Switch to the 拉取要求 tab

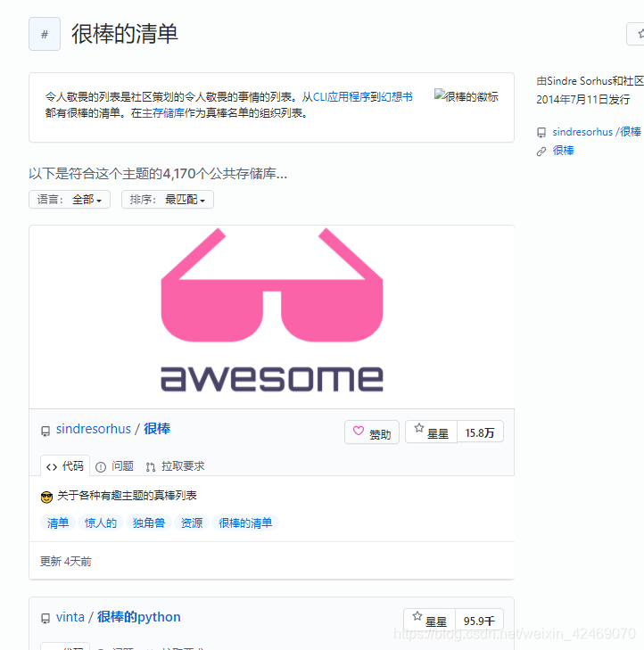175,466
